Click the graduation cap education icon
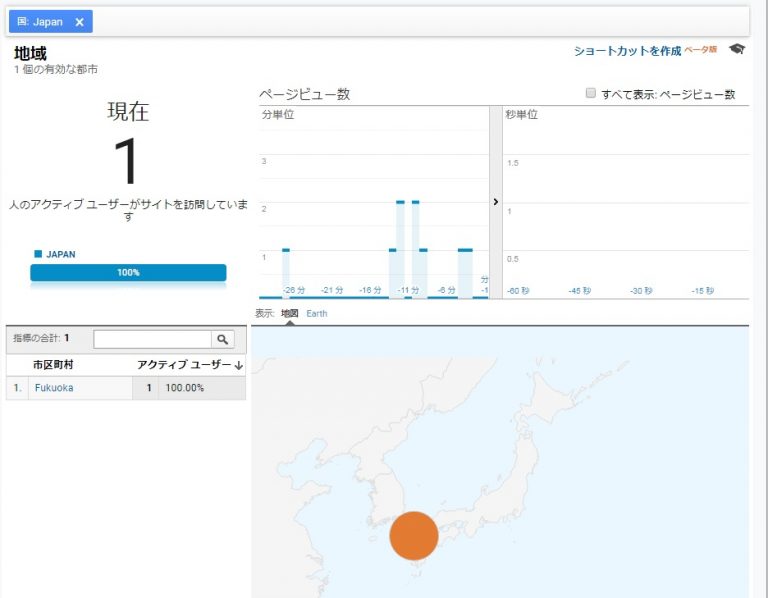The image size is (768, 598). click(x=737, y=49)
